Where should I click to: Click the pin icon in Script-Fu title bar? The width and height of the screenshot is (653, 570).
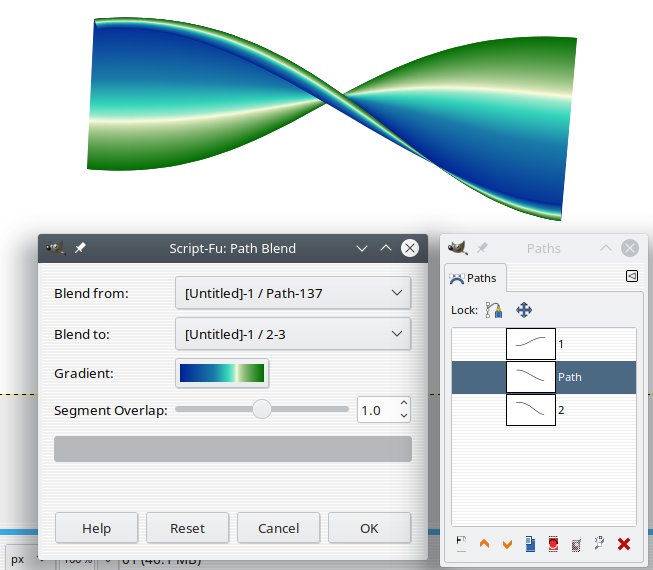pyautogui.click(x=80, y=248)
